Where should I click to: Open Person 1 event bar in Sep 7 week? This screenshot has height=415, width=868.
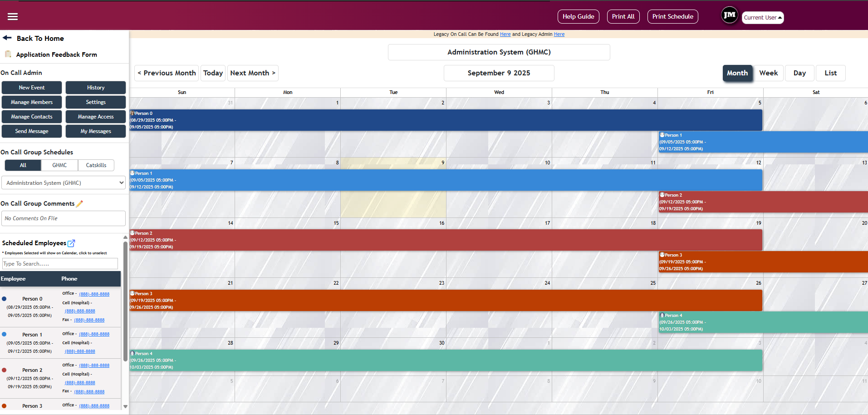[x=446, y=180]
